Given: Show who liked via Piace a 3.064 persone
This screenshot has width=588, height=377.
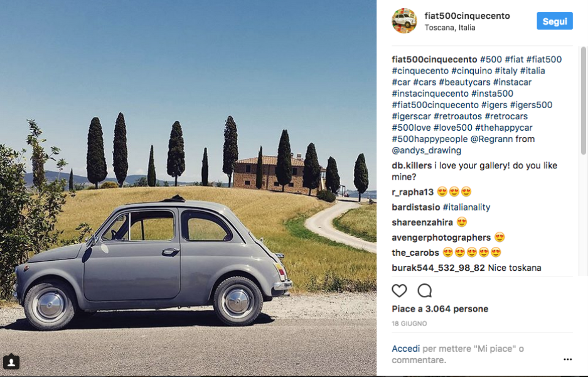Looking at the screenshot, I should click(440, 309).
